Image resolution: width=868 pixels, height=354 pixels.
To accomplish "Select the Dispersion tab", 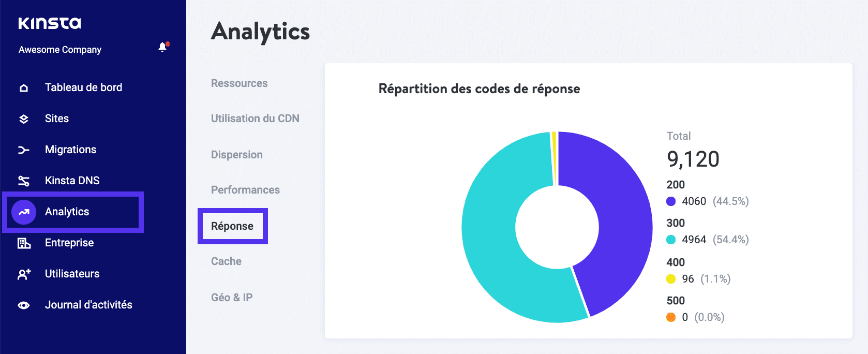I will point(236,154).
